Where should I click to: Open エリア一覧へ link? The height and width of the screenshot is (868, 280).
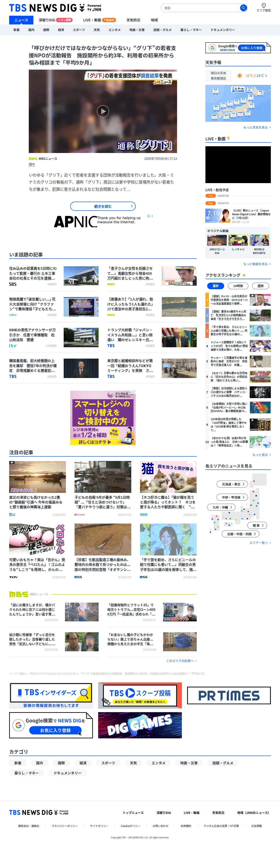(x=260, y=543)
